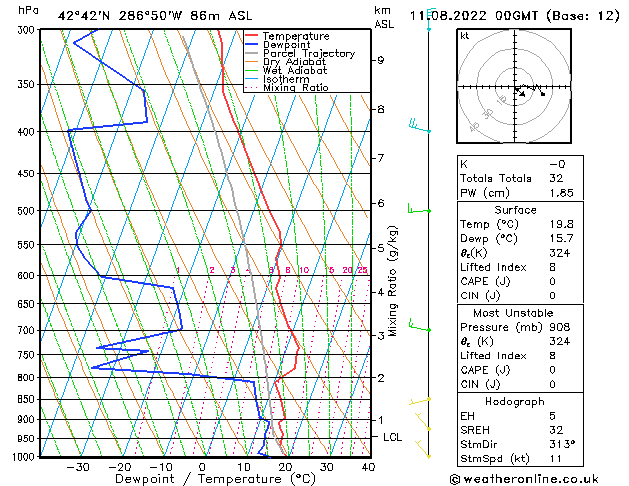Screen dimensions: 629x486
Task: Click the 'Totals Totals' value 32
Action: [x=556, y=178]
